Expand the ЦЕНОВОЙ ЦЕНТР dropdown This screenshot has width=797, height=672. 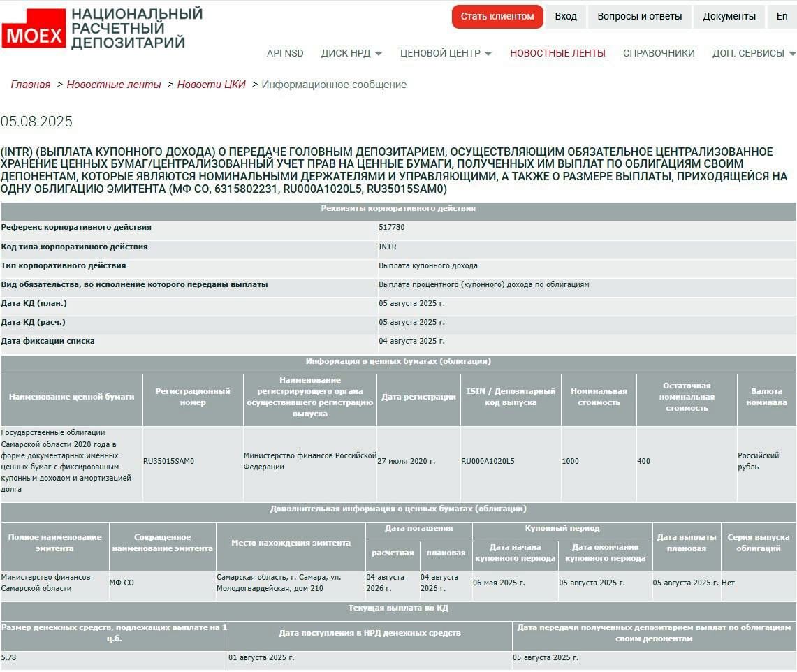(x=446, y=53)
